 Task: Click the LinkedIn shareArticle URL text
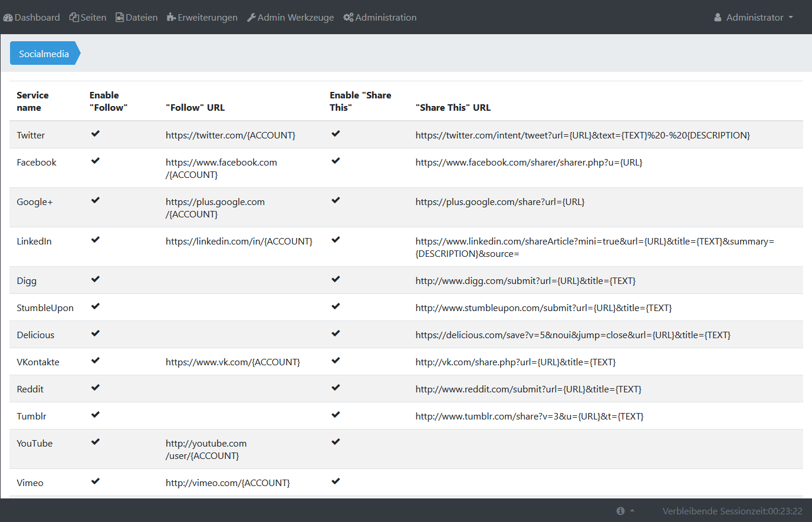pyautogui.click(x=595, y=247)
